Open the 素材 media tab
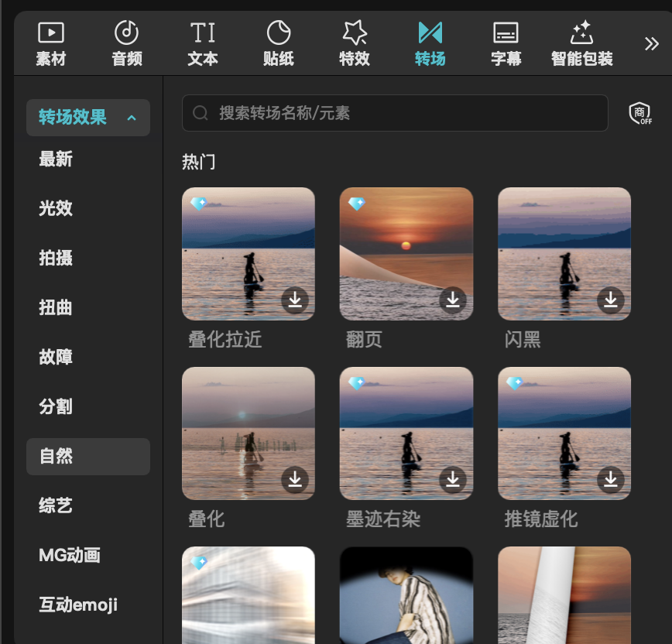 click(x=51, y=44)
